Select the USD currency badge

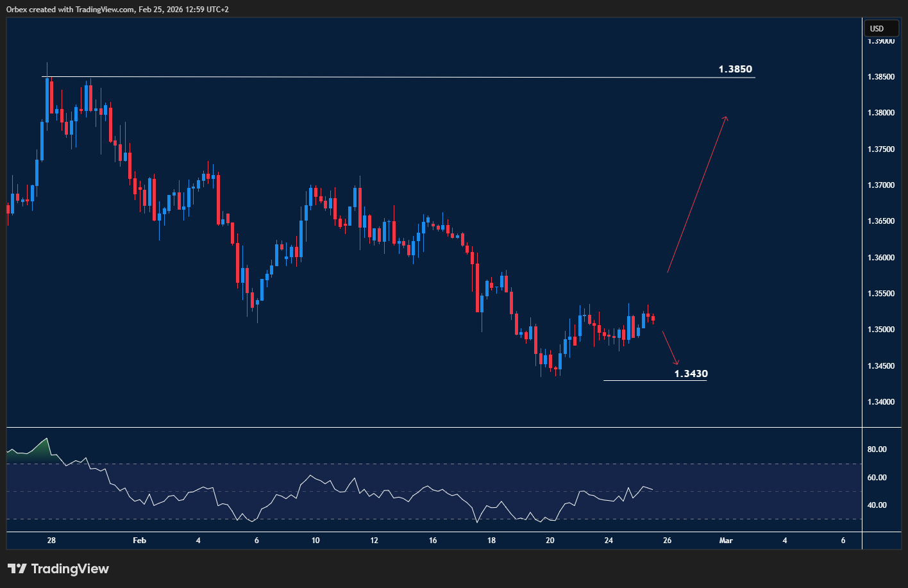point(882,28)
